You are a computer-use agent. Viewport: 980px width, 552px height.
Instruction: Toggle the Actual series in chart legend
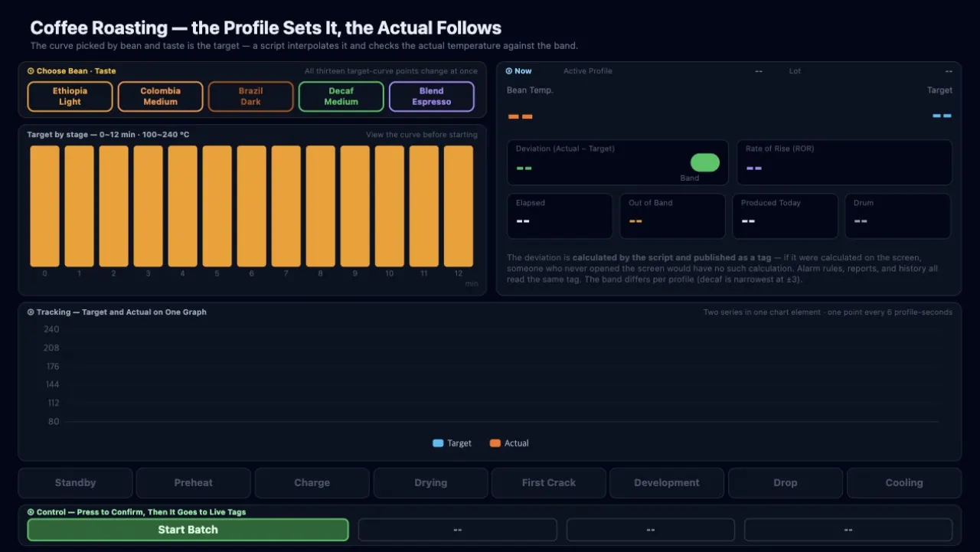click(509, 443)
